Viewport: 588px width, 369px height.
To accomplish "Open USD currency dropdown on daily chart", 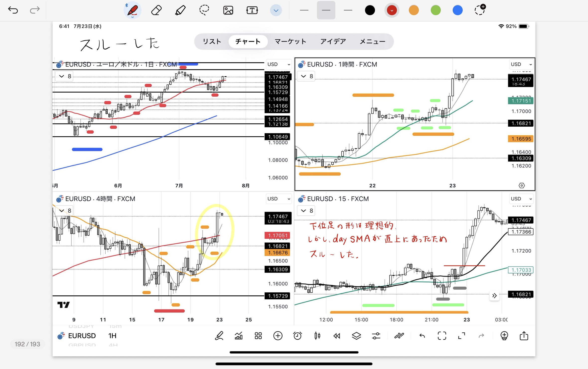I will click(279, 64).
